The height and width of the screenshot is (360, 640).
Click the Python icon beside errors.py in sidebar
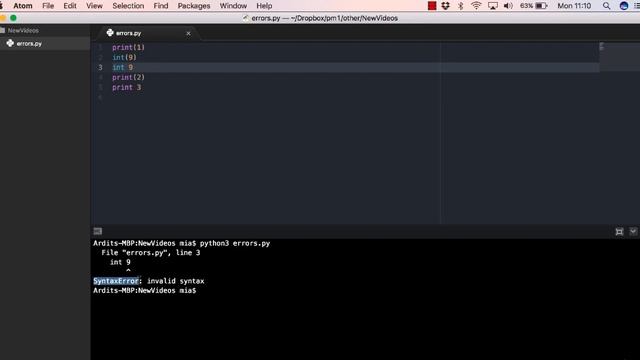10,43
